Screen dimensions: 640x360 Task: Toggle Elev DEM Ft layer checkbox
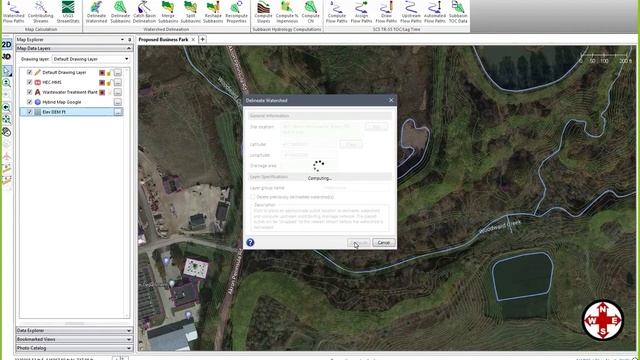pos(29,112)
